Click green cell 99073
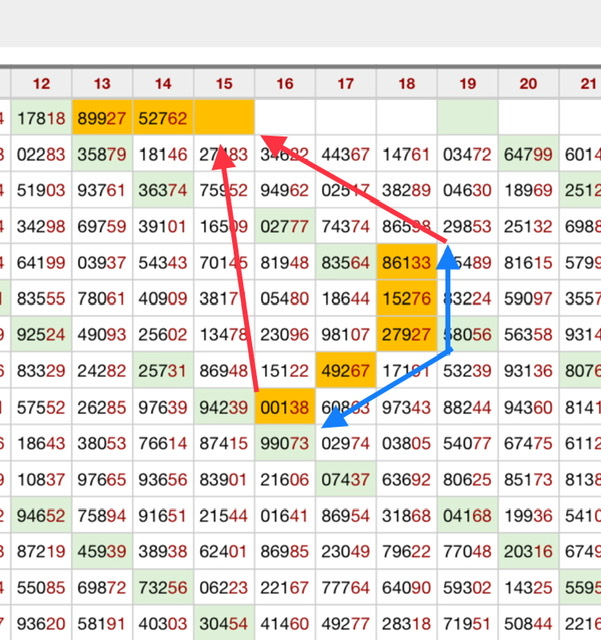Viewport: 601px width, 640px height. coord(285,443)
